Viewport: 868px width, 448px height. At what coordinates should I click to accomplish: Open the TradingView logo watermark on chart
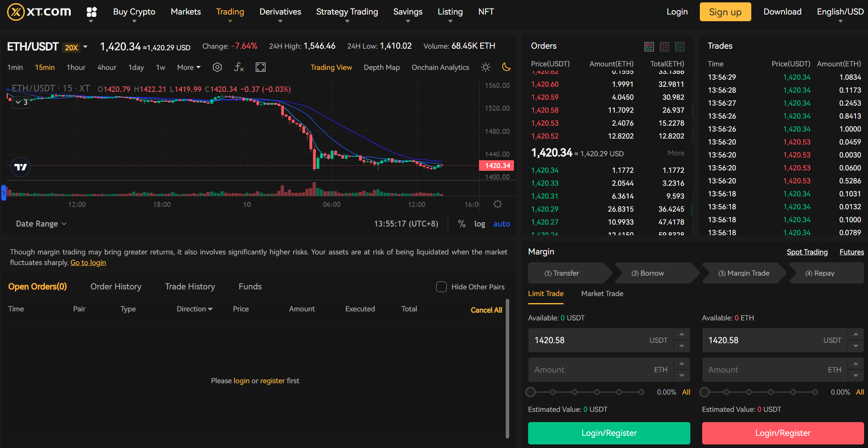click(x=20, y=167)
